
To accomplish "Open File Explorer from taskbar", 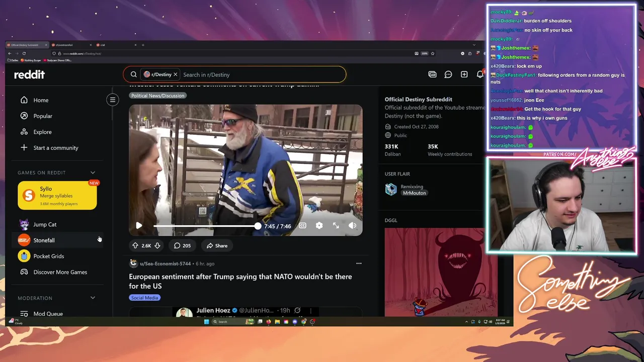I will (277, 322).
